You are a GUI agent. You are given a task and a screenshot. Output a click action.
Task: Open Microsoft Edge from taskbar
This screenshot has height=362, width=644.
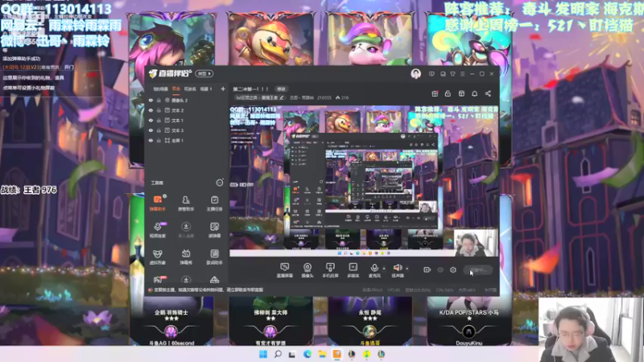click(308, 354)
